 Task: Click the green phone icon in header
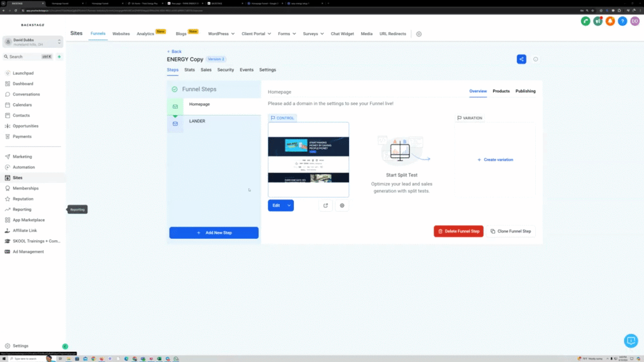586,21
